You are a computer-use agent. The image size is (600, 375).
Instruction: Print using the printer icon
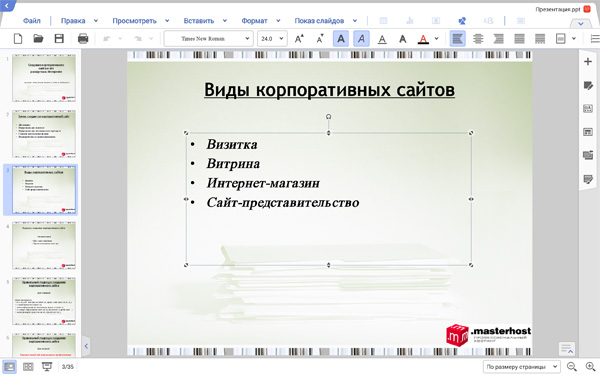pyautogui.click(x=83, y=39)
